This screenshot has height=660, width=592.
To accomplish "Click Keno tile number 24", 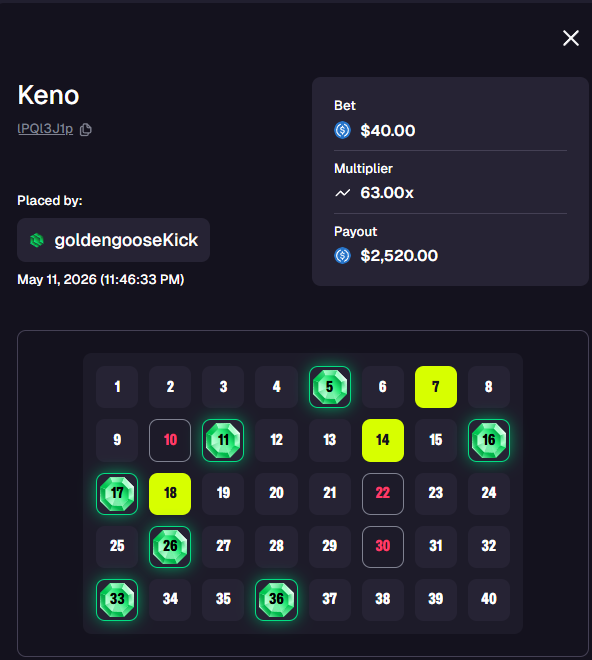I will point(489,493).
